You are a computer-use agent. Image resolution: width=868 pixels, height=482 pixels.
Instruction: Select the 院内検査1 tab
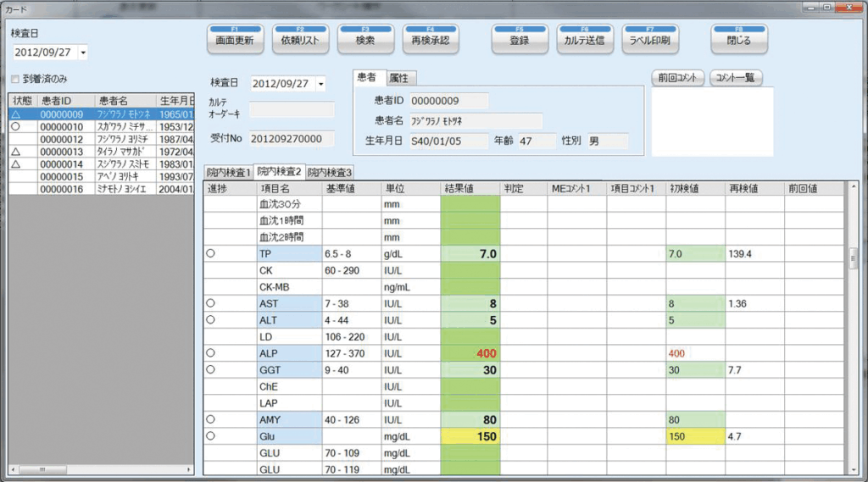[x=229, y=172]
